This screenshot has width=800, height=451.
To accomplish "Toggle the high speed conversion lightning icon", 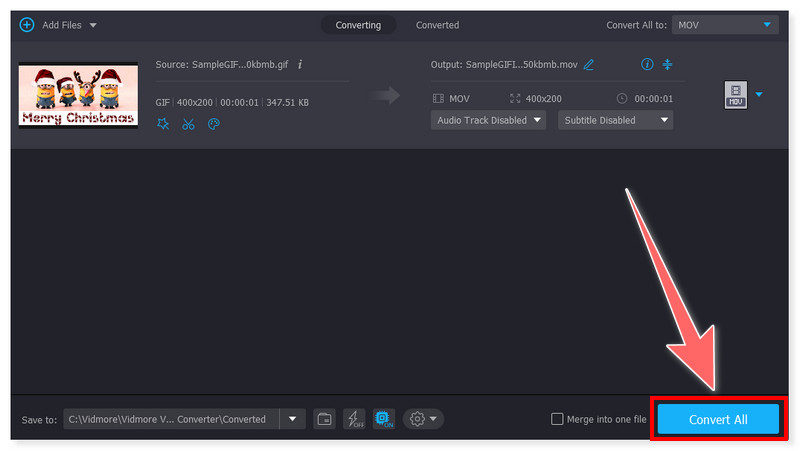I will 353,419.
